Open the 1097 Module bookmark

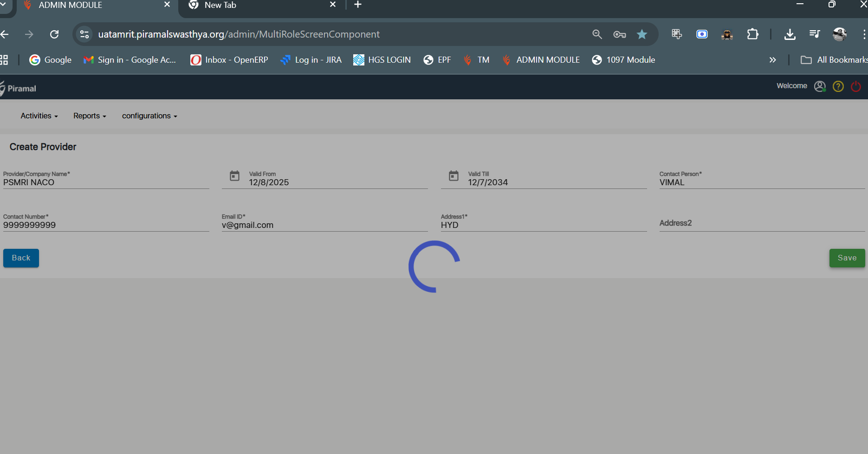click(623, 60)
